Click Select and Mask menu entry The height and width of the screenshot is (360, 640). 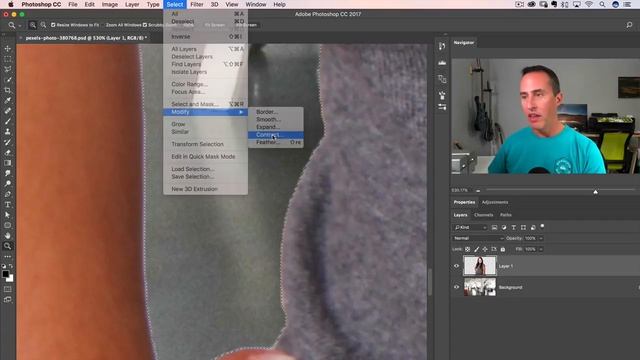point(205,104)
